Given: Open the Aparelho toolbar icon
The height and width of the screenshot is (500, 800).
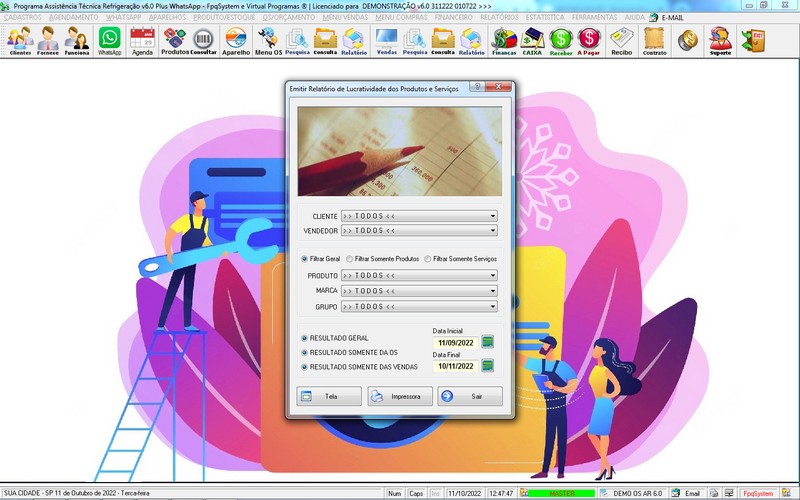Looking at the screenshot, I should [x=236, y=40].
